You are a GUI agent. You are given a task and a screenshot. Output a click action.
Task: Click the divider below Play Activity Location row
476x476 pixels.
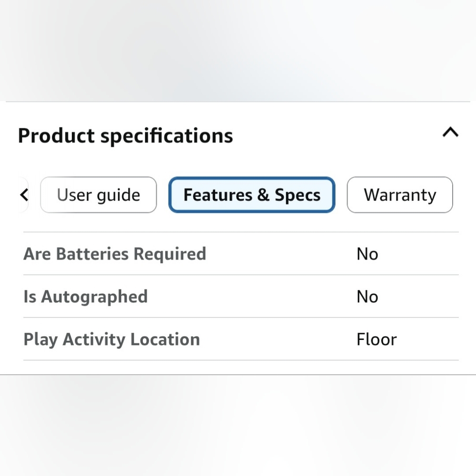241,360
